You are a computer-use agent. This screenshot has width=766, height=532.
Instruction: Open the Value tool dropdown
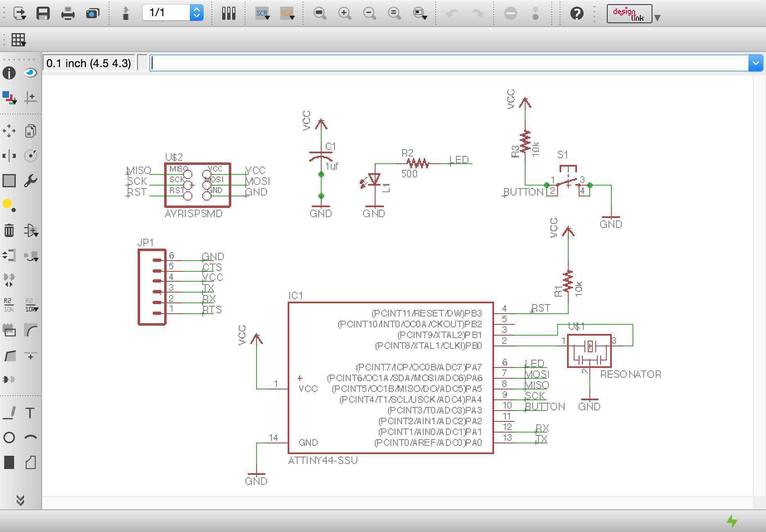(31, 305)
